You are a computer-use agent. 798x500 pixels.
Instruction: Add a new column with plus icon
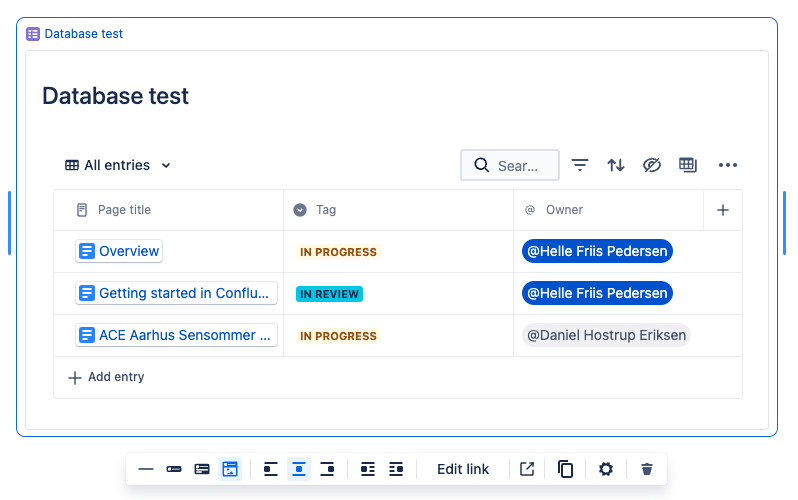pyautogui.click(x=723, y=210)
